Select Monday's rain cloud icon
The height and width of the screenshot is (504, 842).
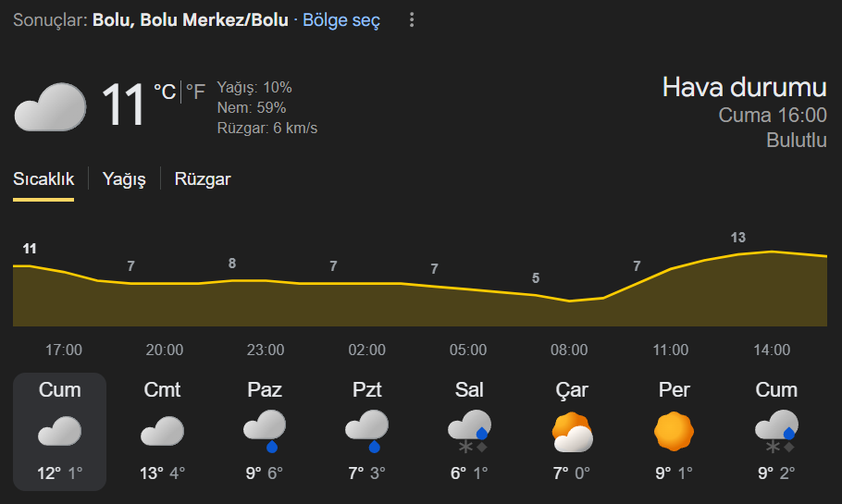[x=366, y=430]
